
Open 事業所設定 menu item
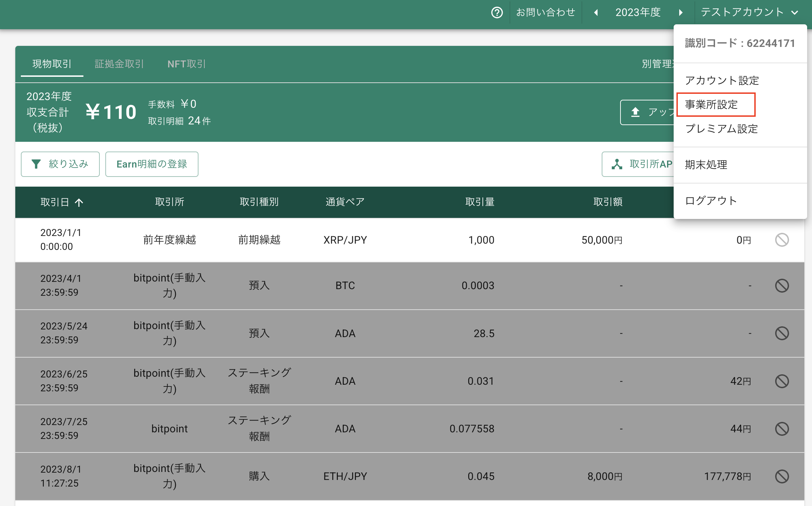(x=711, y=105)
